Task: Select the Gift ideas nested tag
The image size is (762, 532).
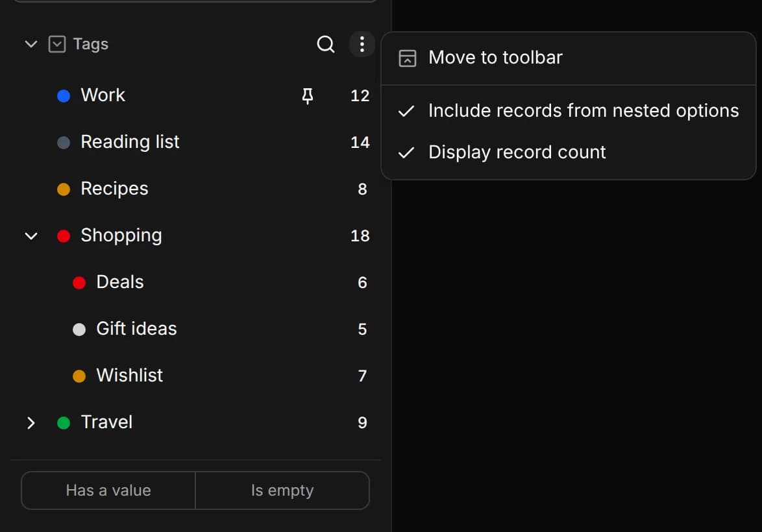Action: tap(196, 330)
